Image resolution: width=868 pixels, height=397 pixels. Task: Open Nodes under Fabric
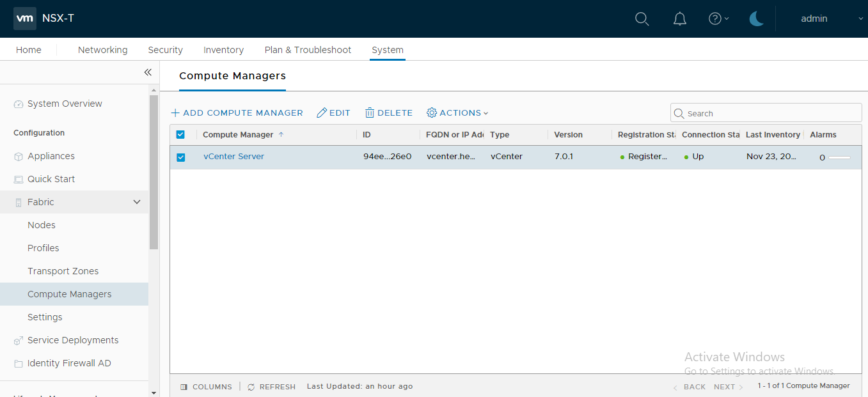click(x=42, y=225)
